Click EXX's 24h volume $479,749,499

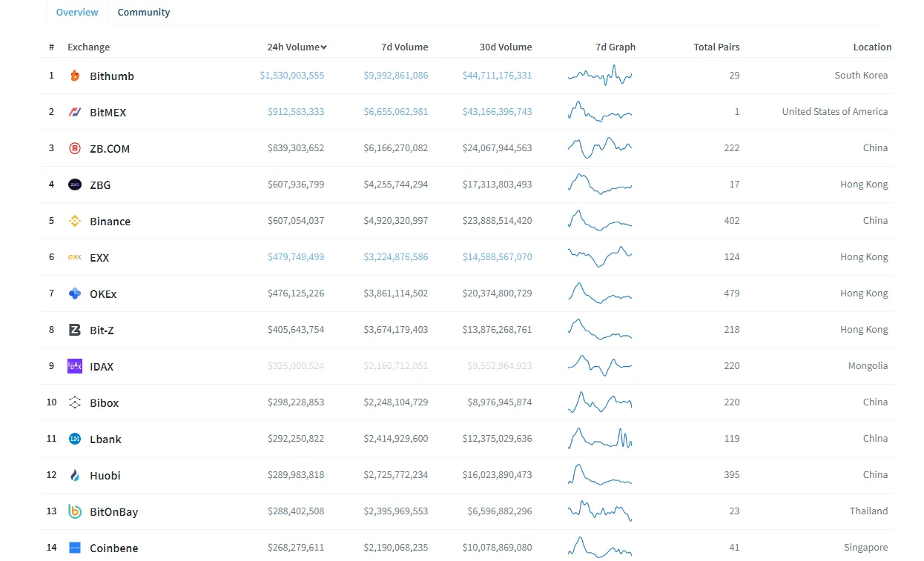coord(296,256)
